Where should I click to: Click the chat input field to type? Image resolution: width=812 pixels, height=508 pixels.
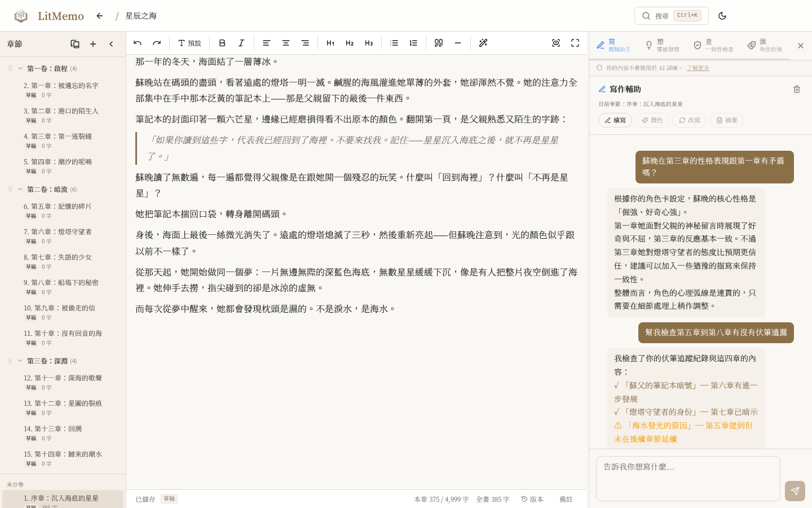[x=688, y=479]
